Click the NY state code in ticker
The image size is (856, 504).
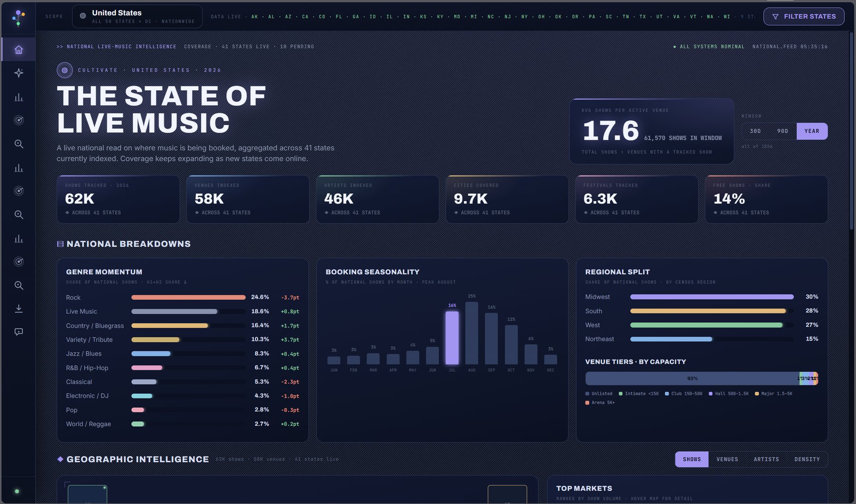click(x=524, y=17)
